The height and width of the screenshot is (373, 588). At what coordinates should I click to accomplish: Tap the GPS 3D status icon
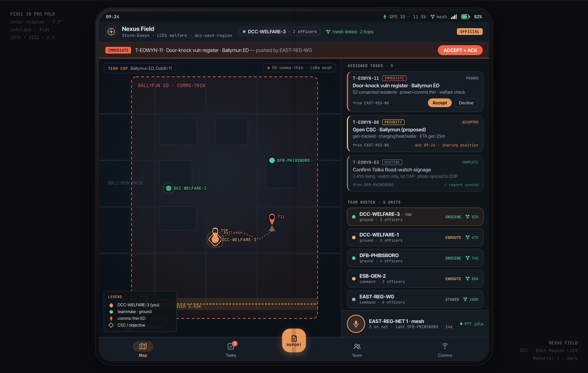click(x=385, y=17)
